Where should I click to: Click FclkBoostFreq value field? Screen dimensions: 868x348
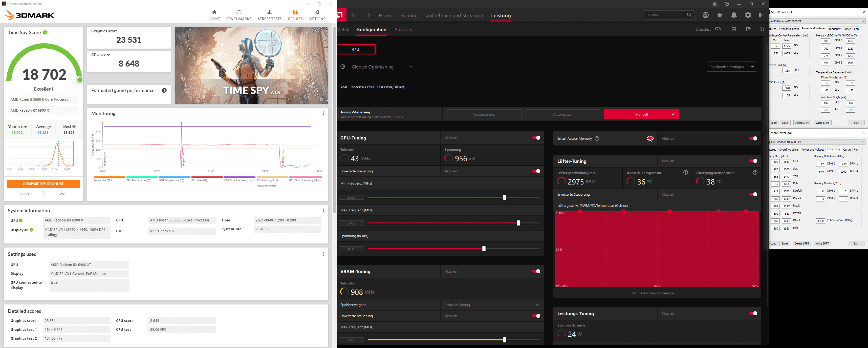point(820,221)
